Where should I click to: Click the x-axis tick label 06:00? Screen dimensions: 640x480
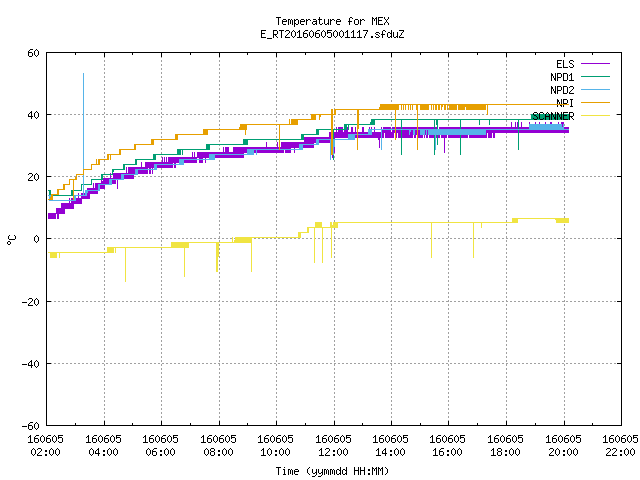tap(160, 452)
